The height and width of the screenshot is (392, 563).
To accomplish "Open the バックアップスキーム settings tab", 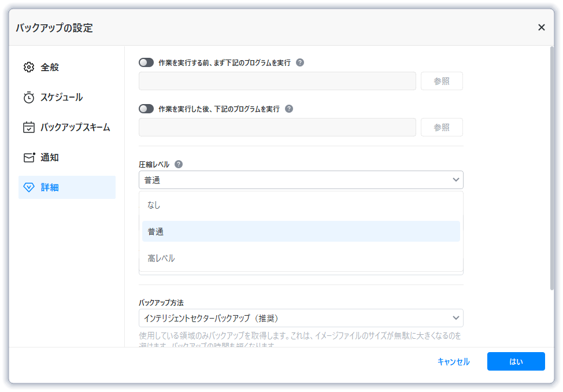I will [x=75, y=127].
